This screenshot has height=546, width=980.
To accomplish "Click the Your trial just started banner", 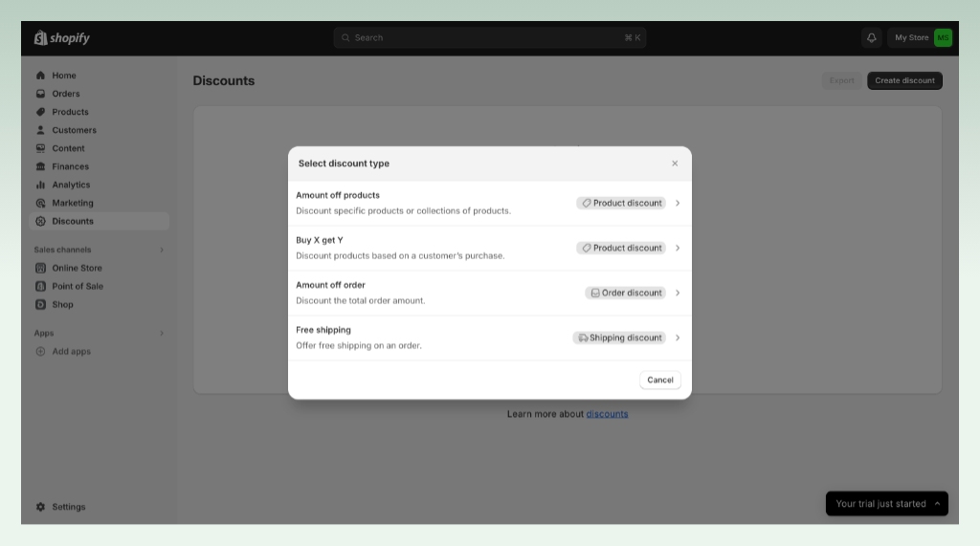I will click(887, 504).
